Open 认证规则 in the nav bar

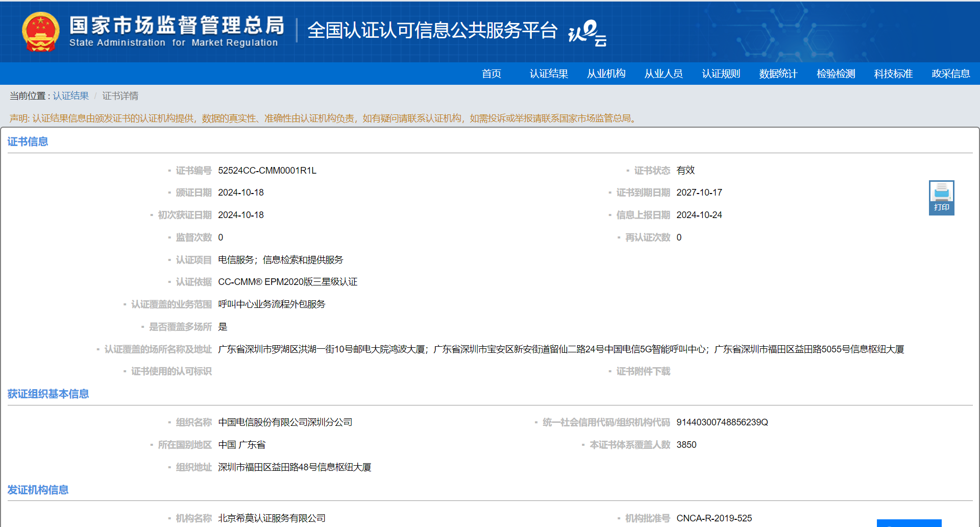pos(721,74)
